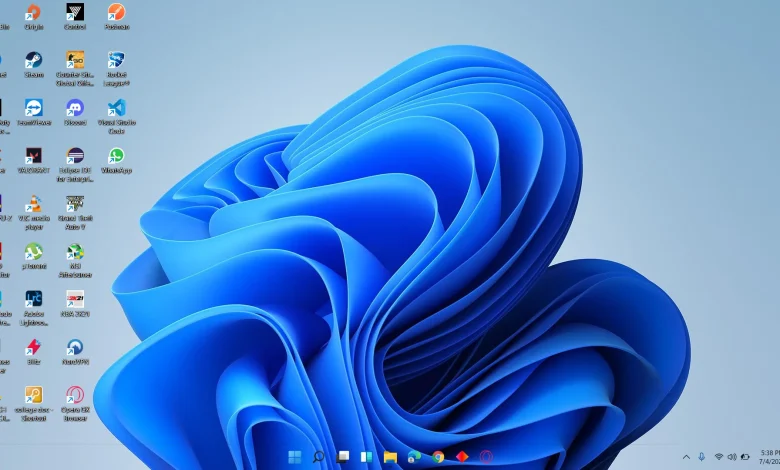
Task: Select the Visual Studio Code shortcut
Action: [117, 116]
